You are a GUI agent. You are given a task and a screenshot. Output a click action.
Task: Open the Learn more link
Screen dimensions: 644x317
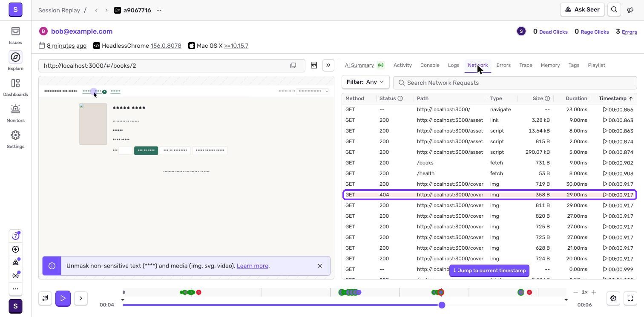point(253,266)
